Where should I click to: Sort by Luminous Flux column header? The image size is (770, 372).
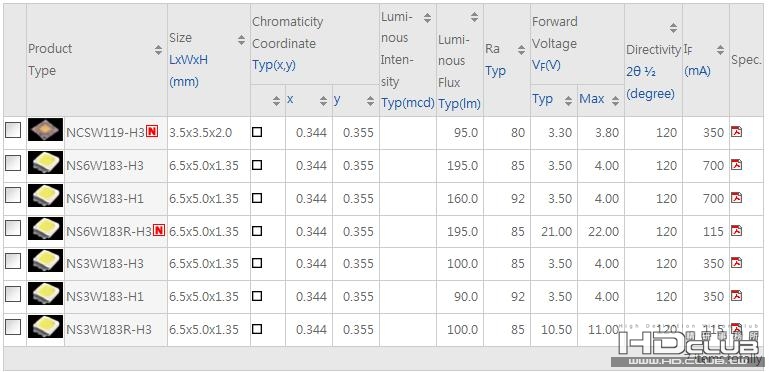click(x=474, y=18)
